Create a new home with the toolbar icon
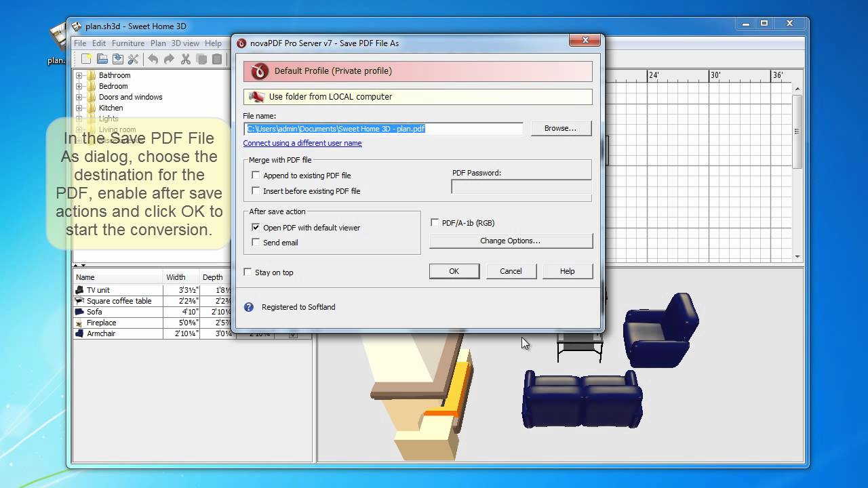868x488 pixels. pos(86,60)
